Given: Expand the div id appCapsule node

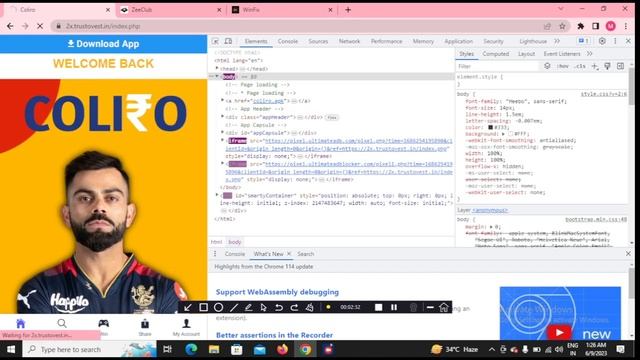Looking at the screenshot, I should [x=223, y=133].
